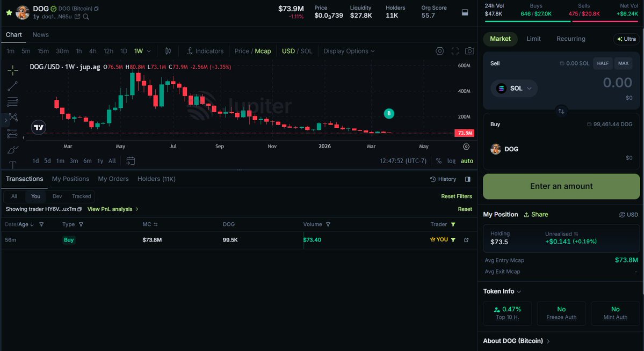Open the Chart tab
Image resolution: width=644 pixels, height=351 pixels.
pos(13,35)
